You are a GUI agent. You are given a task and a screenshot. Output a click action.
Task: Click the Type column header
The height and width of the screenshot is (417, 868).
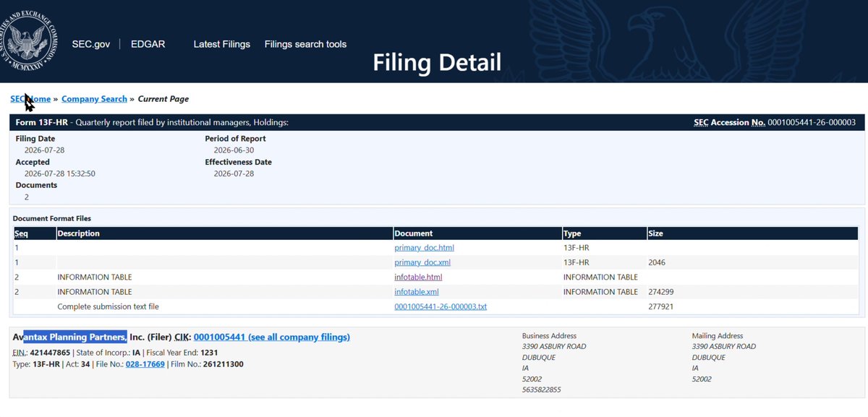573,233
